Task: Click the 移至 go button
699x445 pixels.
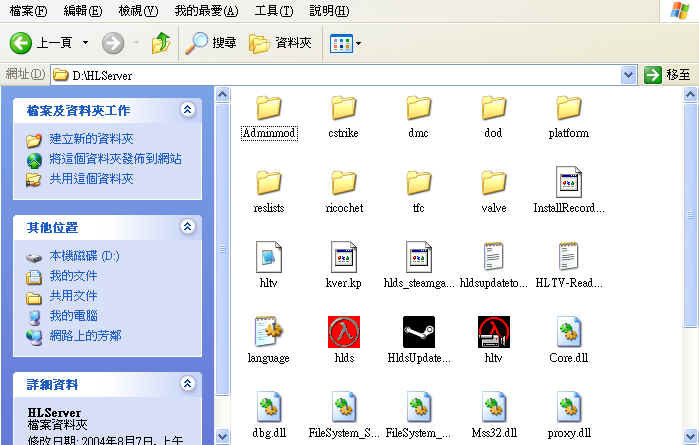Action: coord(668,75)
